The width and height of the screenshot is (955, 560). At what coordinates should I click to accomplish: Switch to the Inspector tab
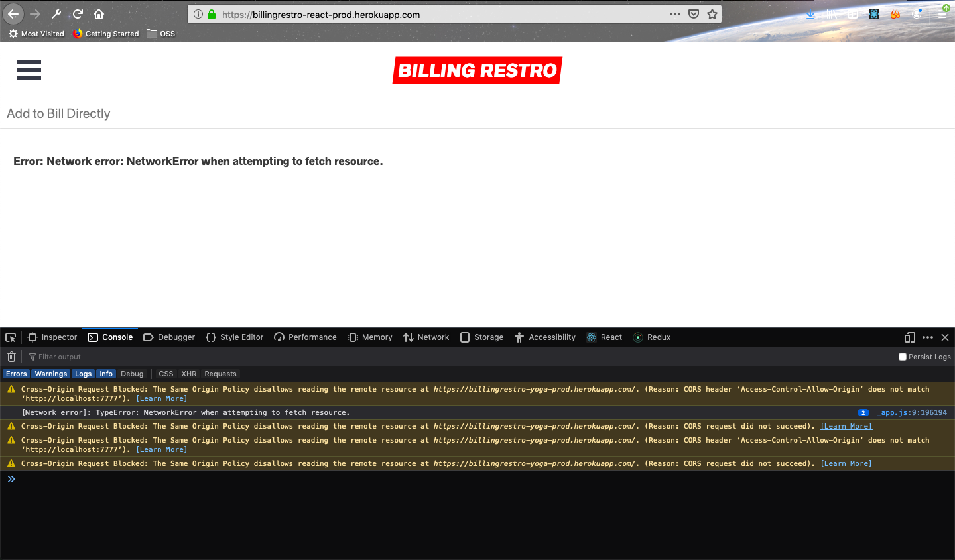53,337
